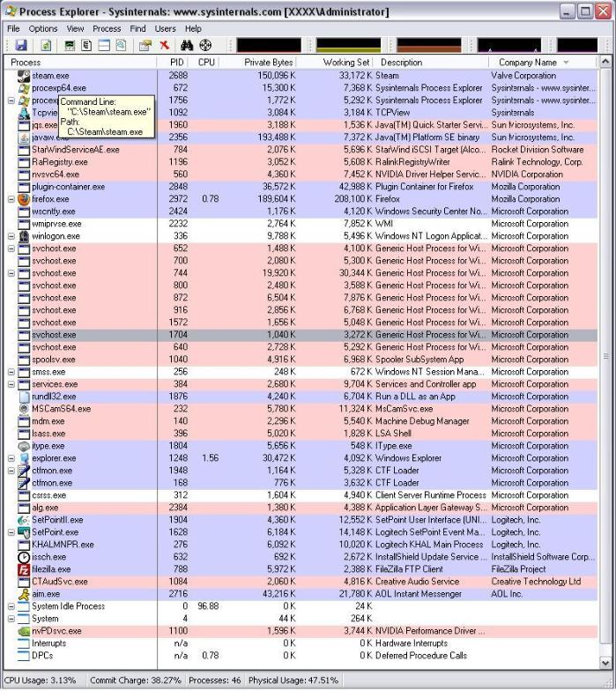Select the spoolsv.exe process row
The width and height of the screenshot is (616, 698).
(x=301, y=360)
